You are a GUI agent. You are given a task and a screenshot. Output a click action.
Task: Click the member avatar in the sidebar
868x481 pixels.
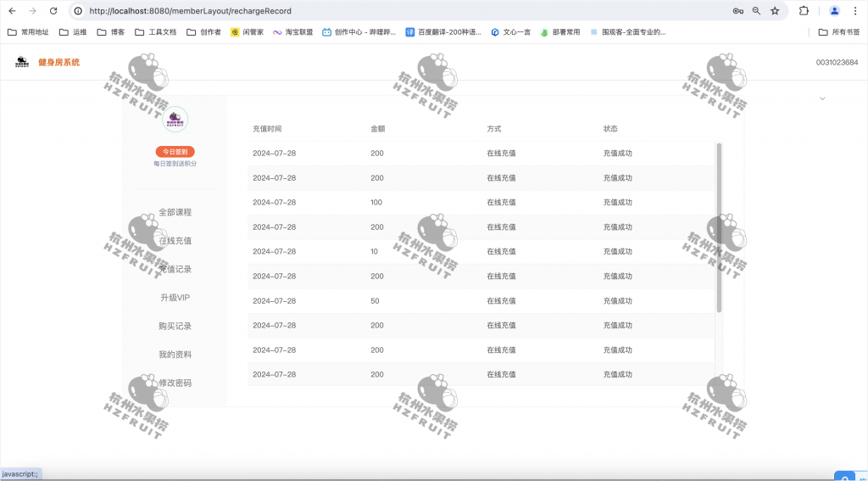coord(175,119)
